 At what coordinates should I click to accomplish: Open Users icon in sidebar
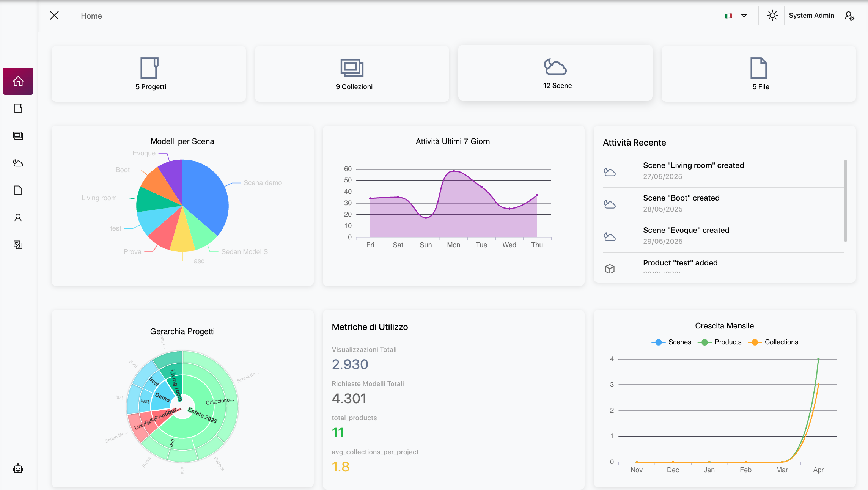pyautogui.click(x=18, y=218)
